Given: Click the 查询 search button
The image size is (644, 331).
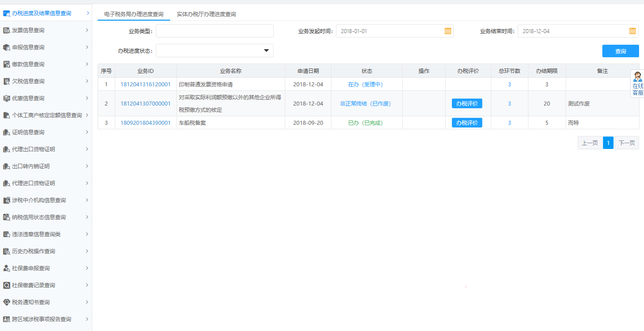Looking at the screenshot, I should (x=620, y=51).
